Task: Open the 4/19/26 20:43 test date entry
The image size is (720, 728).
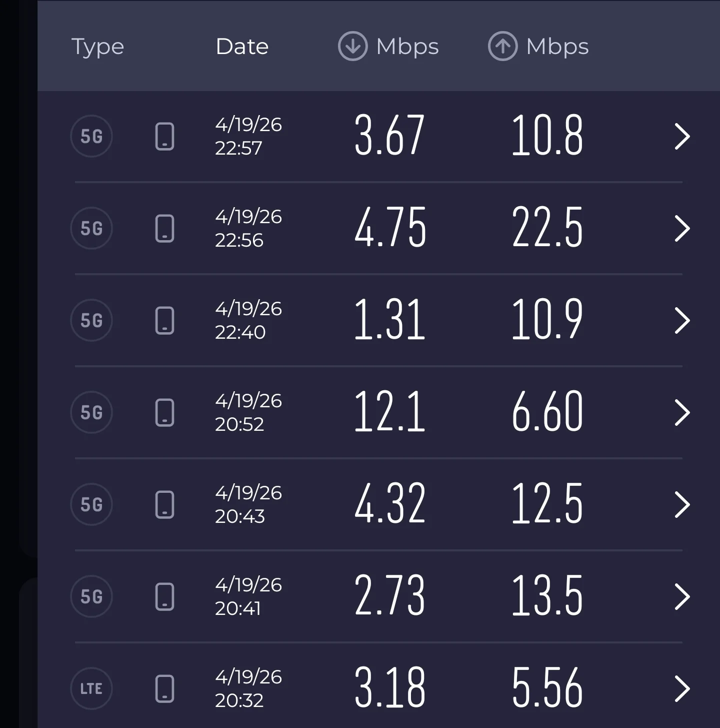Action: tap(248, 504)
